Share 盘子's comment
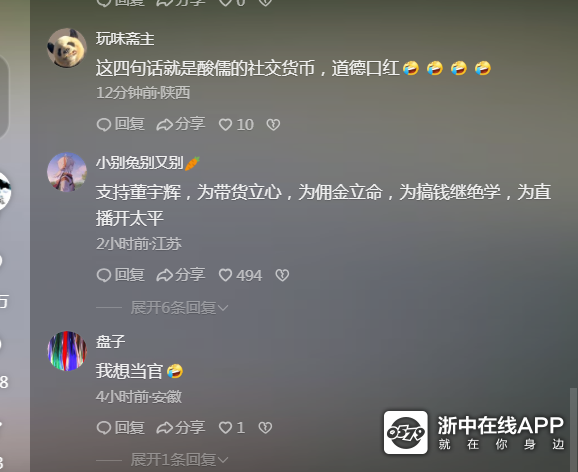Image resolution: width=578 pixels, height=472 pixels. (181, 428)
